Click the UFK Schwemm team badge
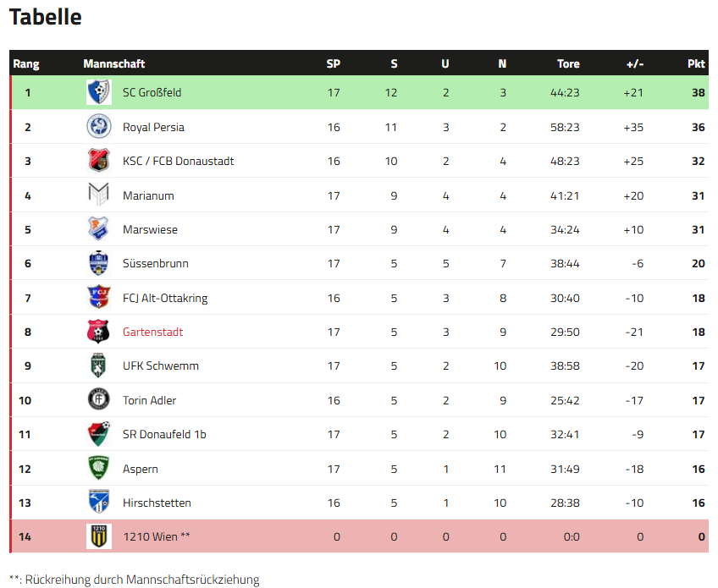This screenshot has width=718, height=588. (x=98, y=365)
